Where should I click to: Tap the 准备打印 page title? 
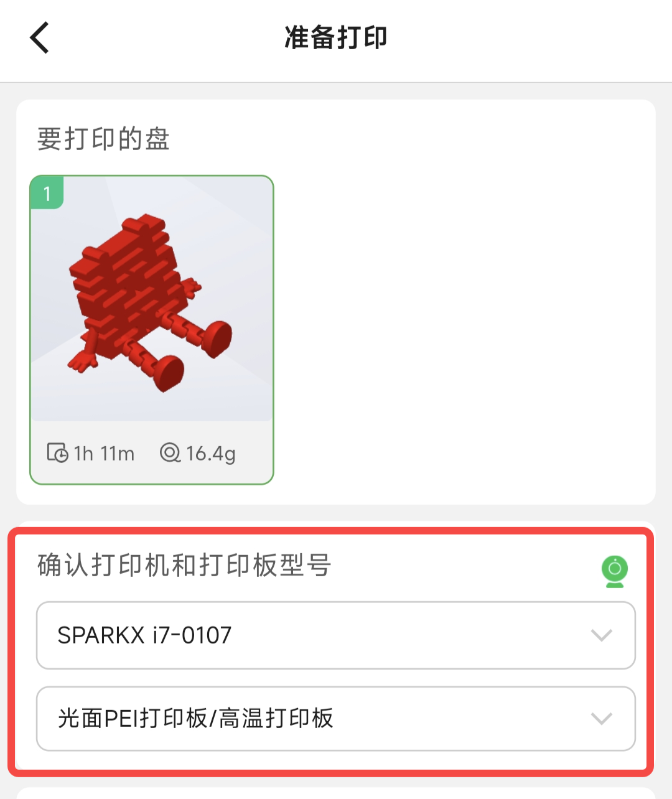336,37
